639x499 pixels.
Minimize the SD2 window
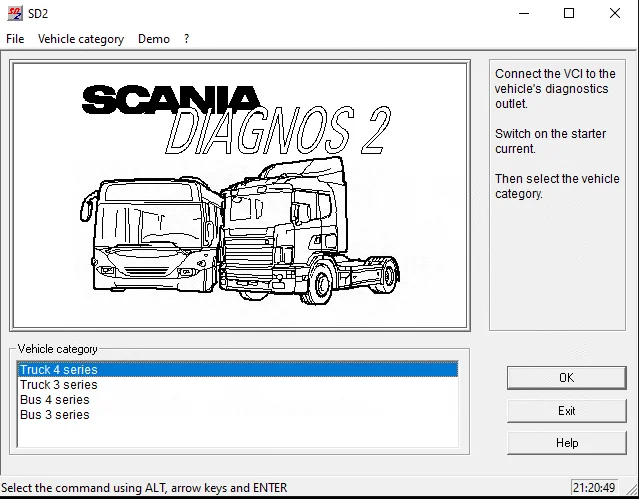click(x=524, y=13)
